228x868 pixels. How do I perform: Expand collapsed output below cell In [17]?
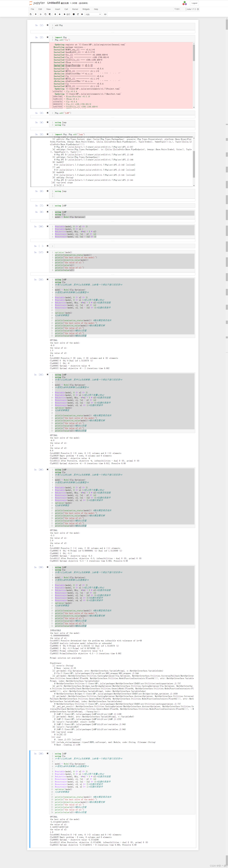point(113,274)
